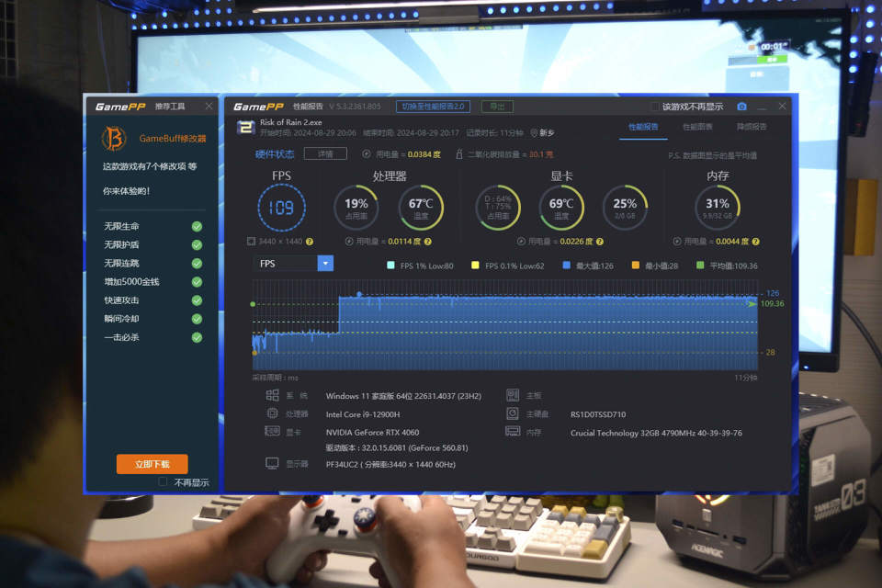Click the 切换至性能报告2.0 button
This screenshot has height=588, width=882.
(433, 107)
